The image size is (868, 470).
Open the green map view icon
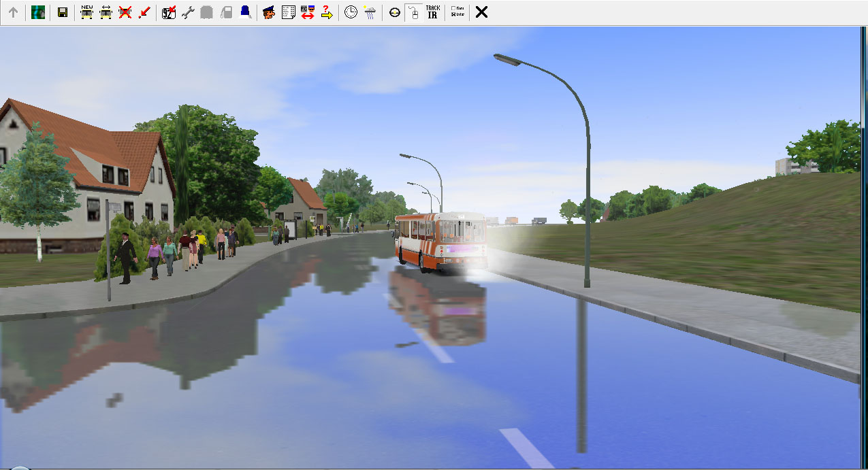tap(38, 12)
